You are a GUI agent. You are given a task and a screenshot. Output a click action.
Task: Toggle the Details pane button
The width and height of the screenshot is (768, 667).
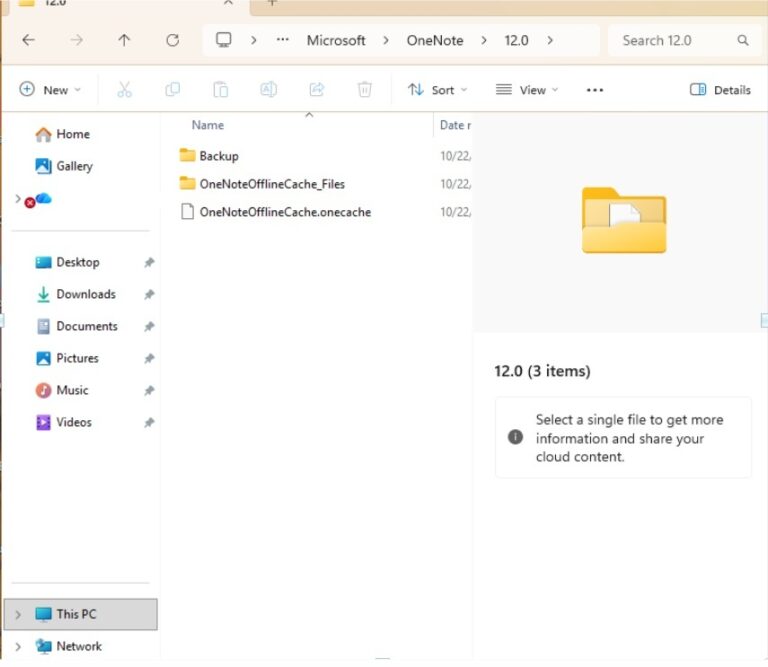[720, 90]
